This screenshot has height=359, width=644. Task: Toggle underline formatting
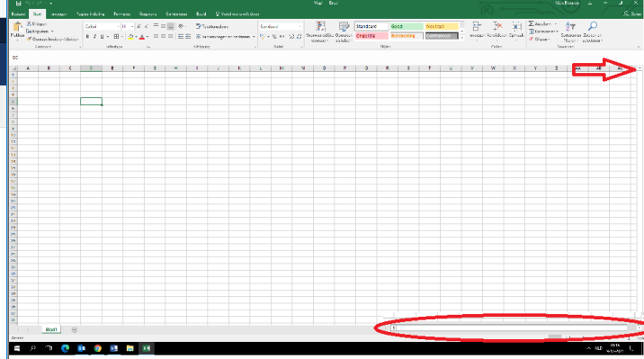tap(103, 37)
